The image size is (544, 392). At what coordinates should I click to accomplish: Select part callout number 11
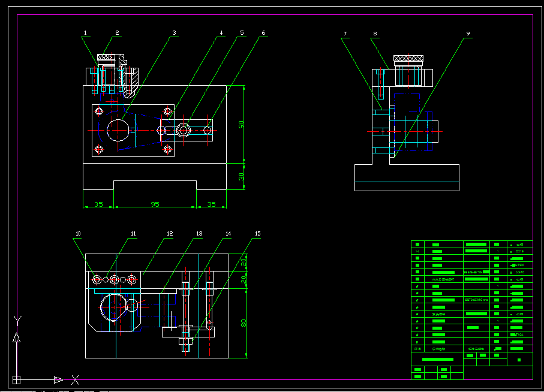133,234
